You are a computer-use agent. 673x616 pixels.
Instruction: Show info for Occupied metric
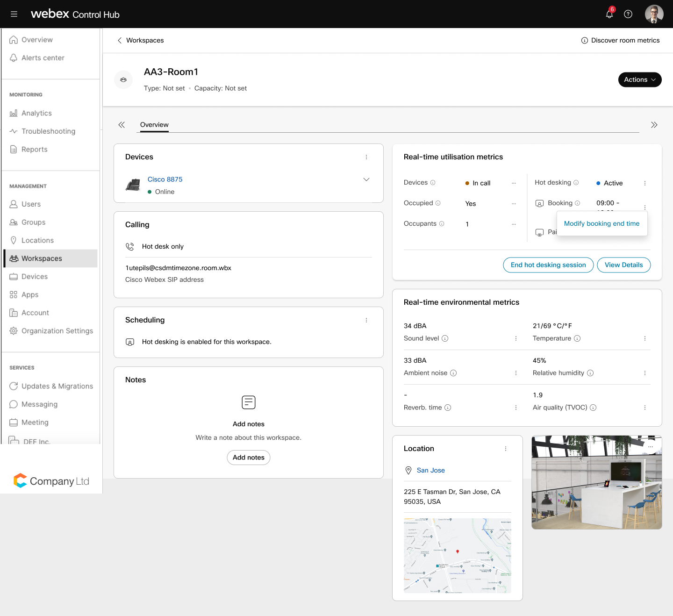pyautogui.click(x=438, y=203)
